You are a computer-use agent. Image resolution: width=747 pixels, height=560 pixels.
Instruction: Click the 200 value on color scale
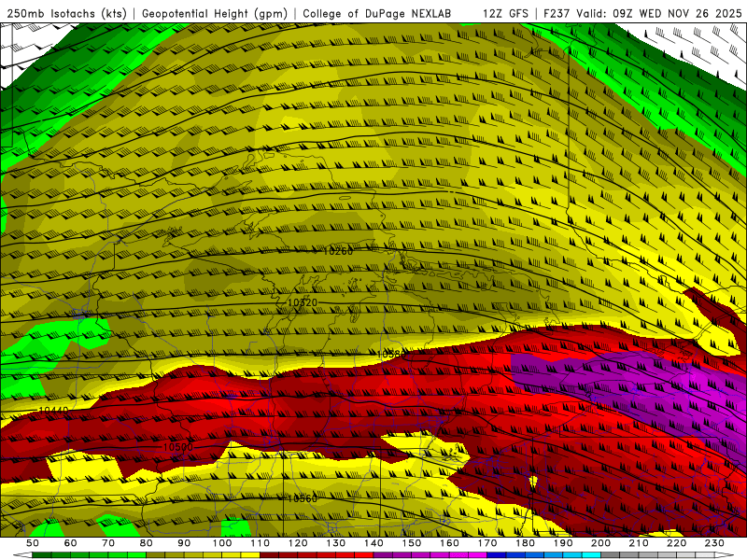(x=600, y=543)
